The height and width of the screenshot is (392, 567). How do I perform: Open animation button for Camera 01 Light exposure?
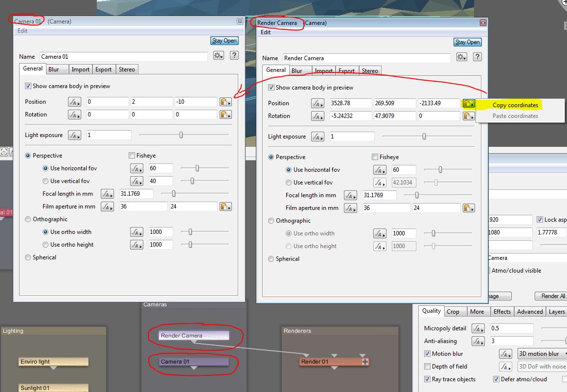74,135
